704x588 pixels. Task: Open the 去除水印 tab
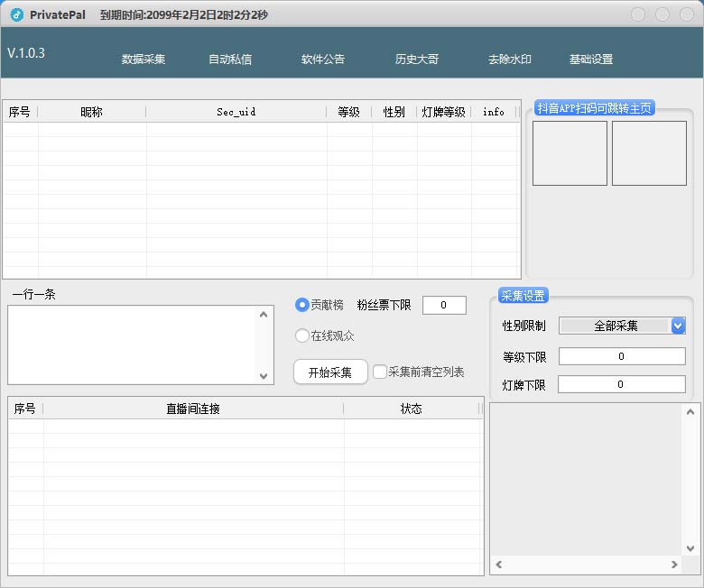coord(510,60)
